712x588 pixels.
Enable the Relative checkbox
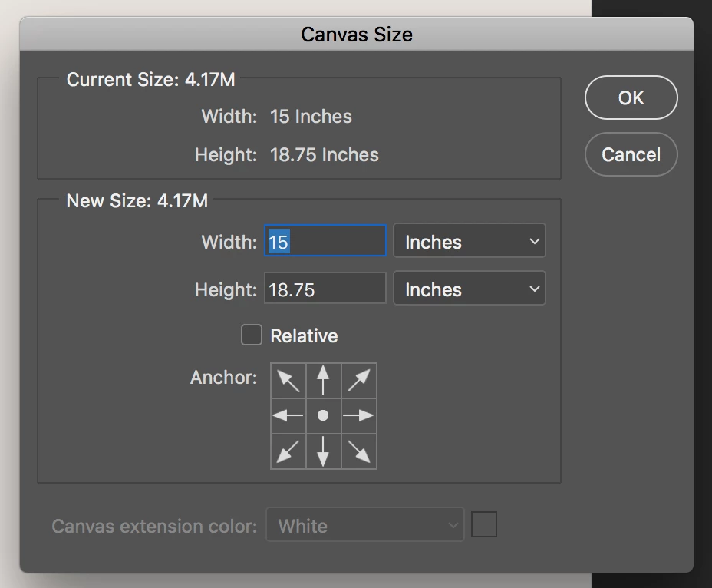(x=252, y=335)
